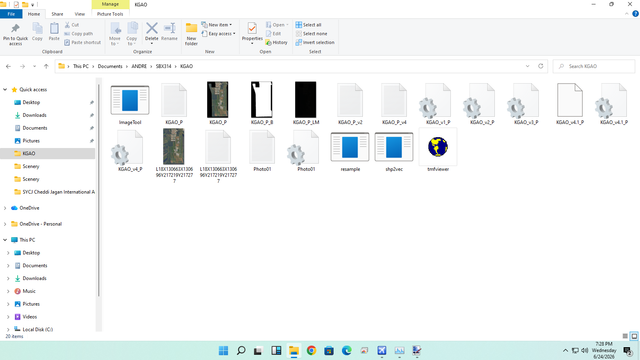Image resolution: width=640 pixels, height=360 pixels.
Task: Select Pictures under Quick access
Action: click(x=31, y=141)
